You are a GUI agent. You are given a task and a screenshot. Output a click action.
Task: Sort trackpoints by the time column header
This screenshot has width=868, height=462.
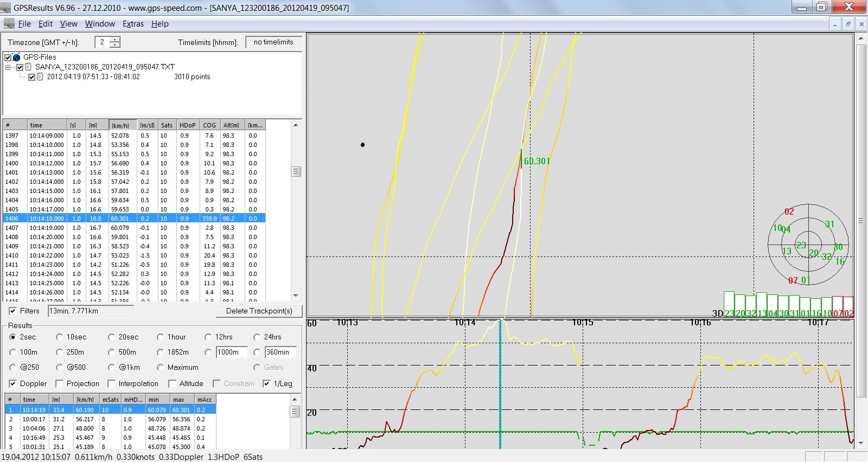point(47,125)
